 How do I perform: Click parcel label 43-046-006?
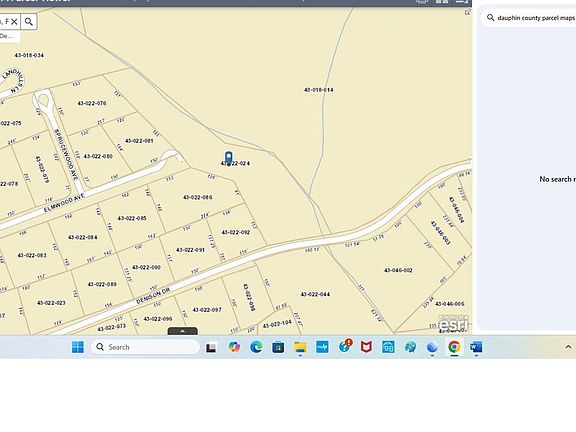pyautogui.click(x=450, y=304)
